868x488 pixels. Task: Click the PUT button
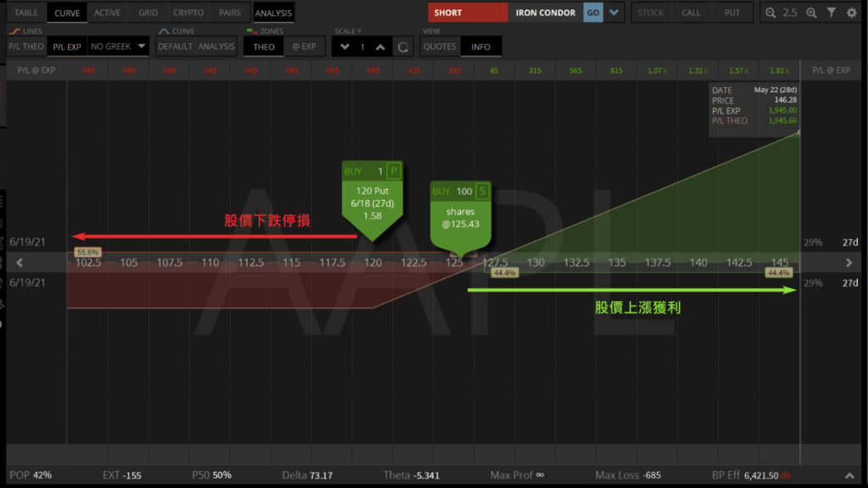(x=732, y=13)
